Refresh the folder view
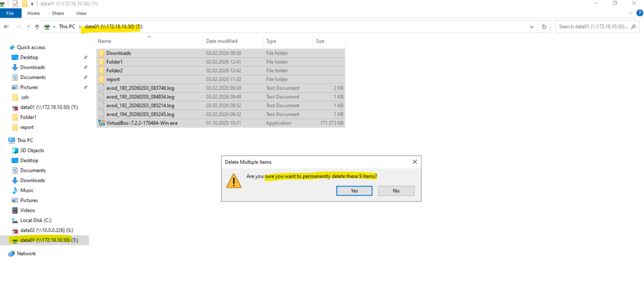 coord(544,26)
